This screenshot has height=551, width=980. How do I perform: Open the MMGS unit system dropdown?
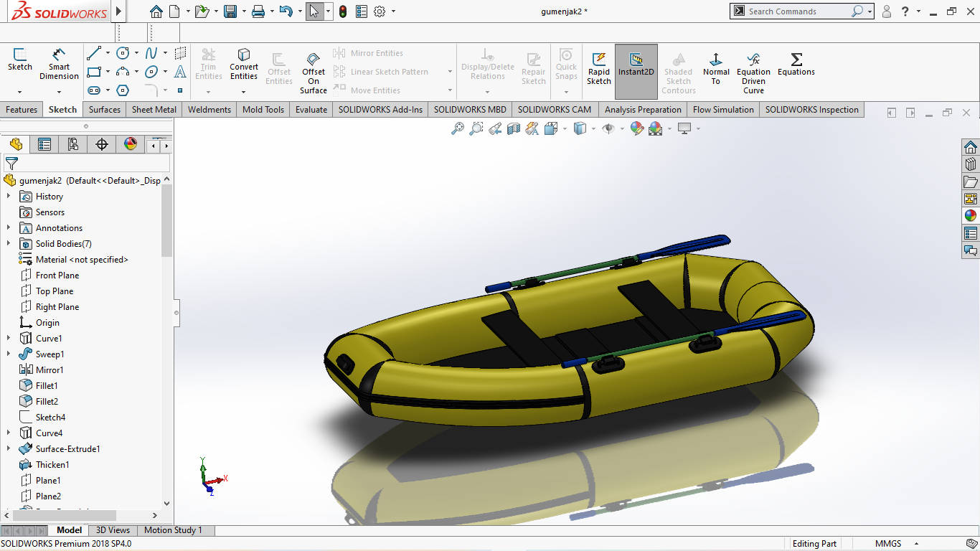pyautogui.click(x=915, y=544)
